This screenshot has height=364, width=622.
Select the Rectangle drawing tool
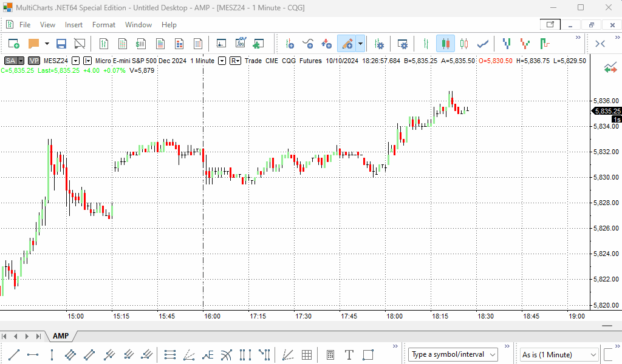click(368, 354)
